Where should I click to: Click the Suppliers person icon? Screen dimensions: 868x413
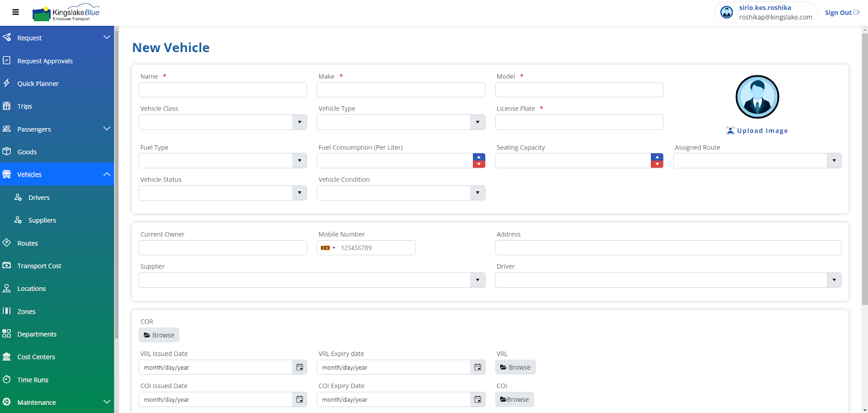(x=18, y=220)
